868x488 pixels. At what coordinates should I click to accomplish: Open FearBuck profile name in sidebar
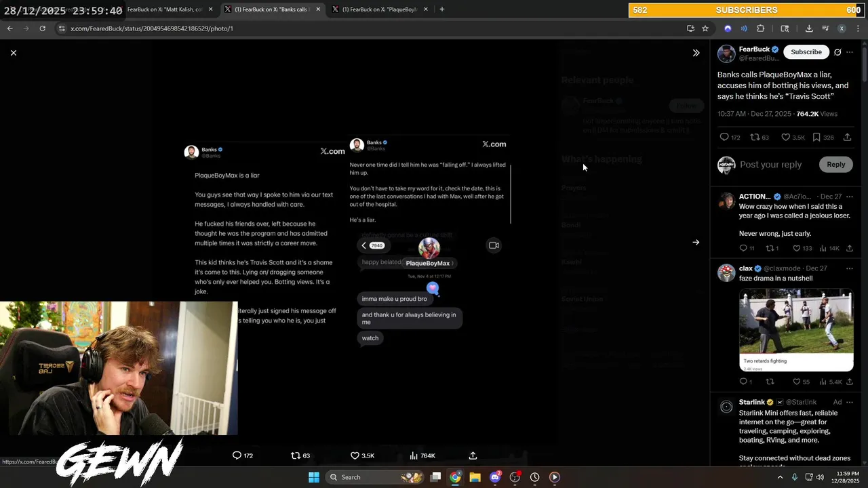click(x=754, y=49)
